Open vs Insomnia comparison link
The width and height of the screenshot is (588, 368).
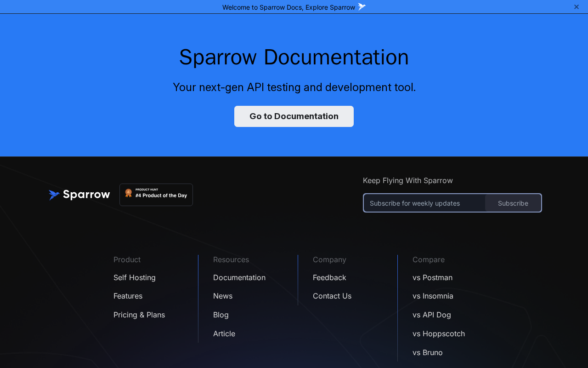pyautogui.click(x=433, y=296)
